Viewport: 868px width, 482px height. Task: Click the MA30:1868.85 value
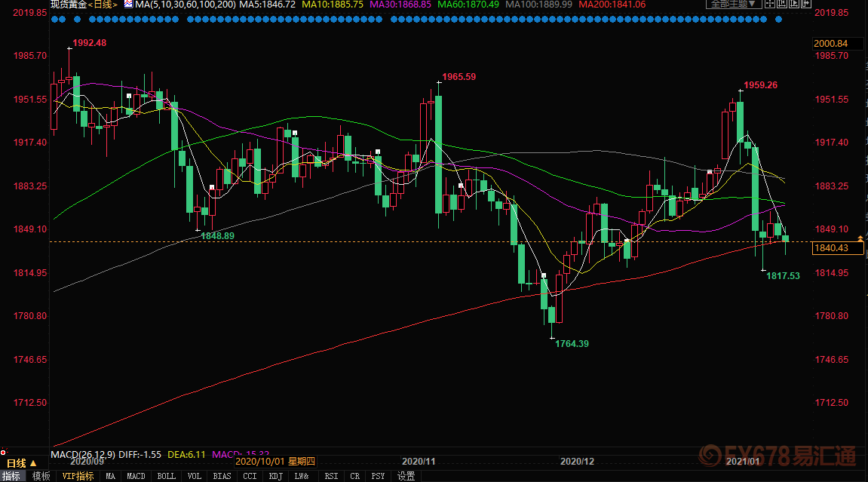[400, 4]
